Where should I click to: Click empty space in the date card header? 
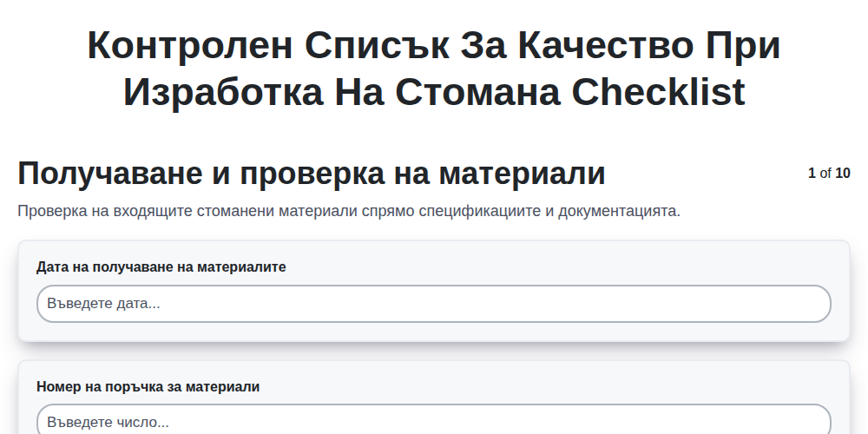click(554, 266)
